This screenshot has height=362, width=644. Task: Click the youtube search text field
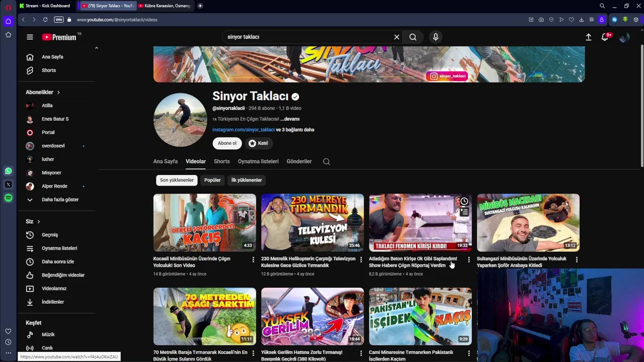pos(307,37)
